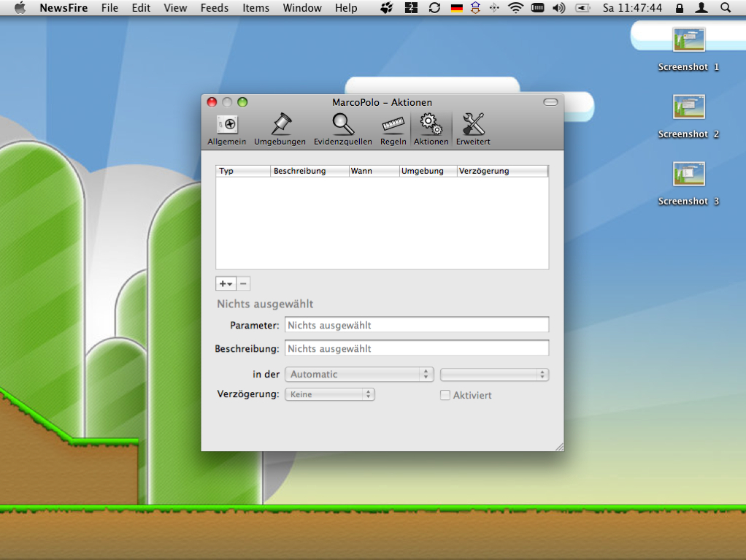This screenshot has height=560, width=746.
Task: Click the house-arrow menu bar icon
Action: tap(475, 7)
